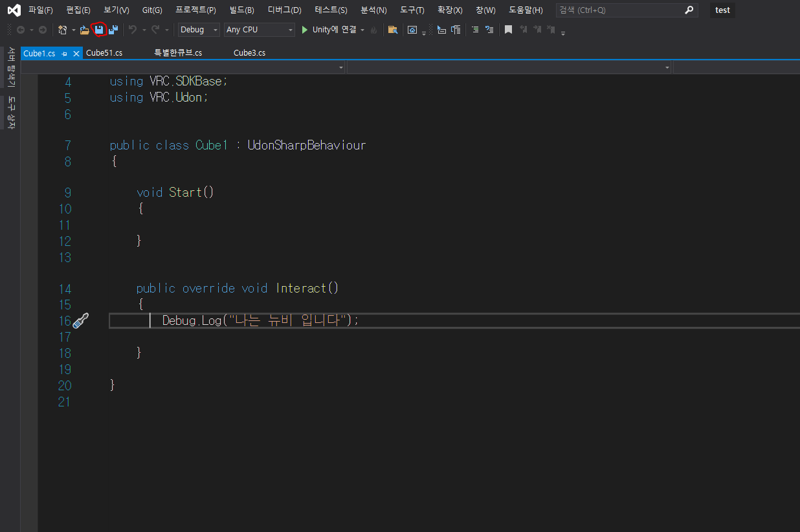Switch to the Cube51.cs tab

[104, 53]
